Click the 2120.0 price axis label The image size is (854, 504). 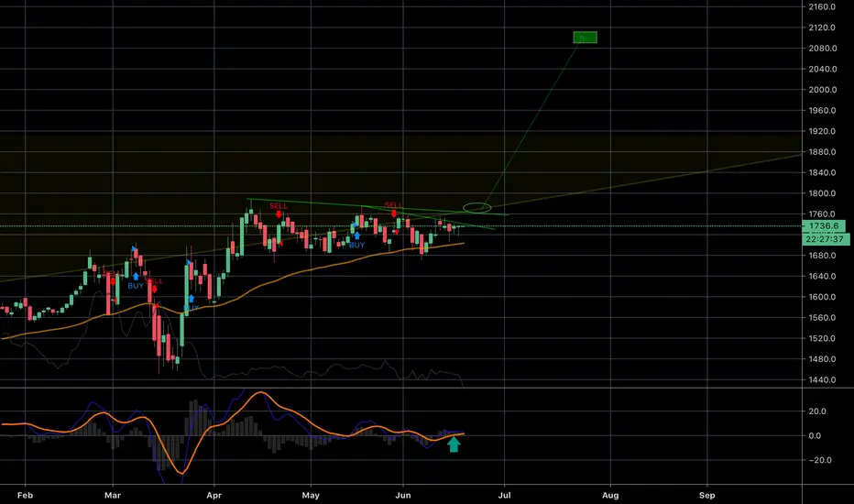823,27
